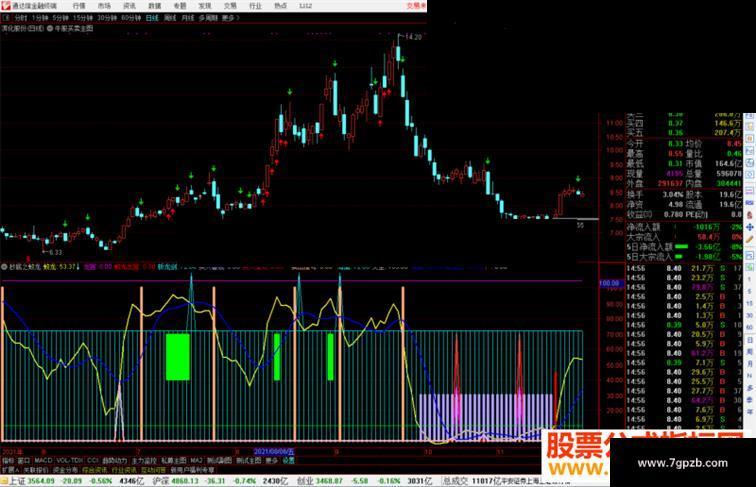Switch to 1分钟 chart period
The image size is (756, 487).
40,18
